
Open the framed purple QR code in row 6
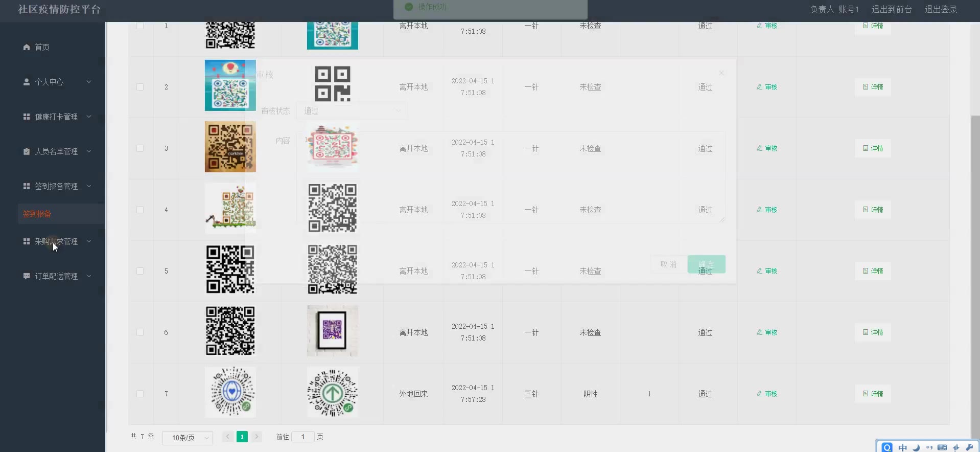[x=332, y=331]
